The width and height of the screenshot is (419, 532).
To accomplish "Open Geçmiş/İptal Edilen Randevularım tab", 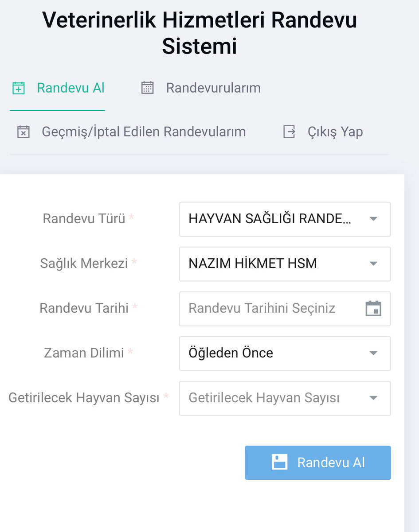I will [x=143, y=132].
